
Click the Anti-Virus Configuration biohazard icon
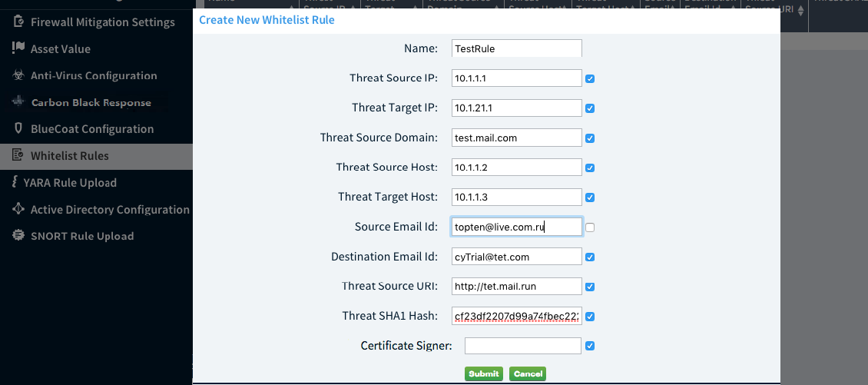18,75
